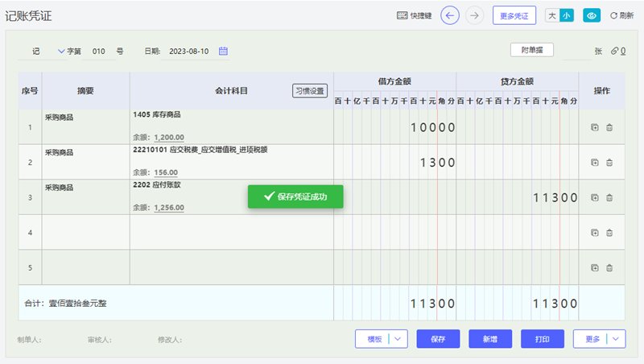Switch to large font size 大
The height and width of the screenshot is (364, 644).
[x=552, y=15]
